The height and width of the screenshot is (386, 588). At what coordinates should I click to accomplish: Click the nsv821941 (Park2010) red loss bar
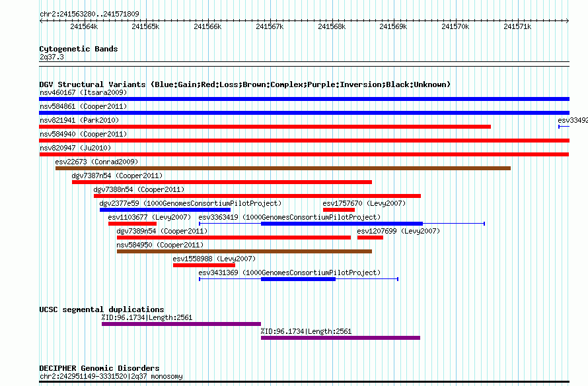(265, 127)
